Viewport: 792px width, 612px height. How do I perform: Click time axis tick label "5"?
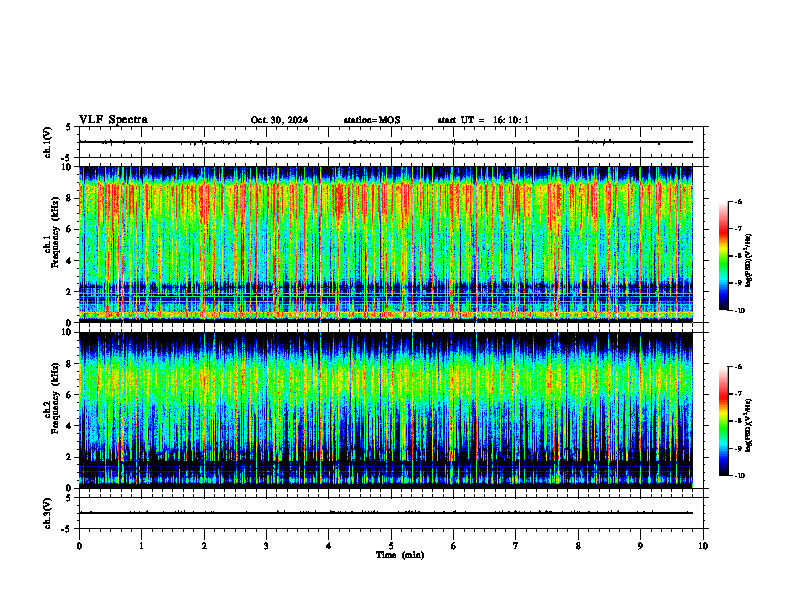pyautogui.click(x=391, y=546)
